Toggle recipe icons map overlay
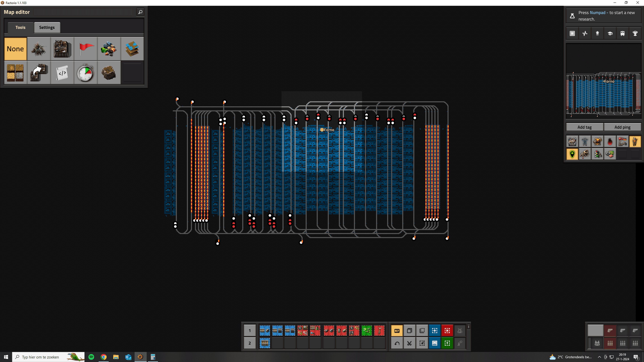 click(610, 154)
